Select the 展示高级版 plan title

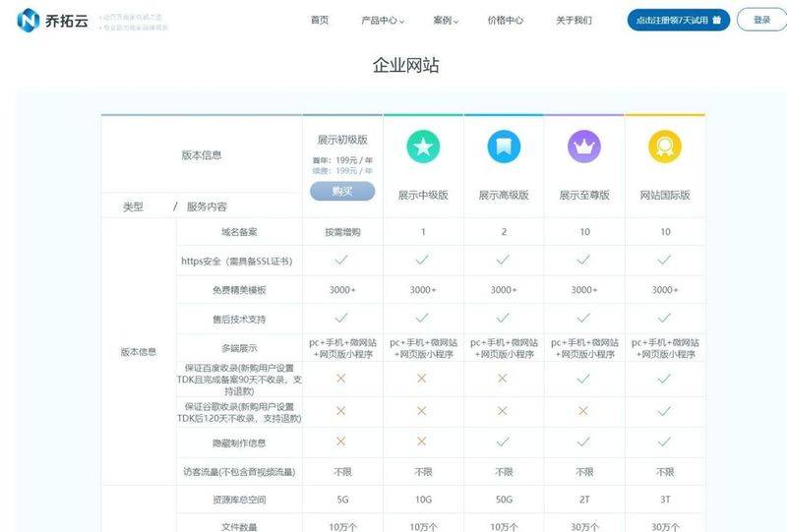(504, 195)
